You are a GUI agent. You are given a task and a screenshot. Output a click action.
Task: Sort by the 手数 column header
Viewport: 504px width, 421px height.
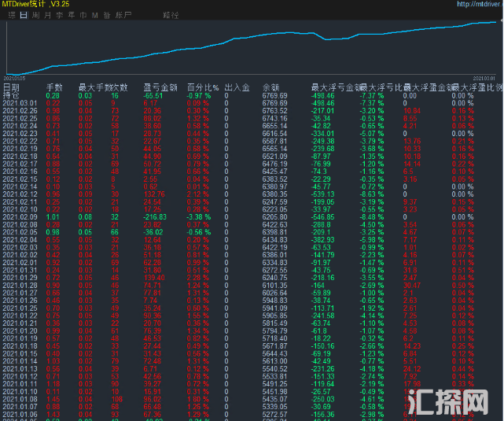pos(54,87)
